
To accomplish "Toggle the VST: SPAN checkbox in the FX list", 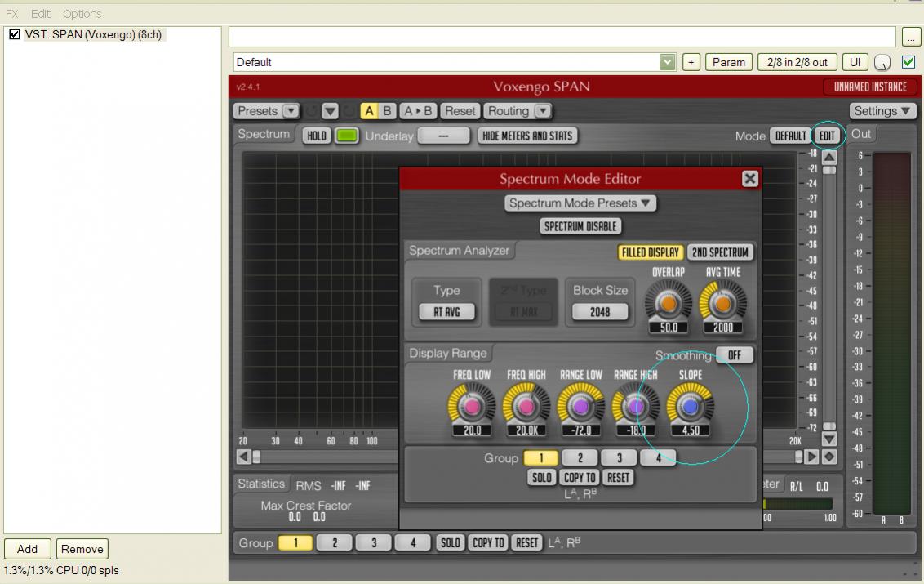I will click(x=15, y=35).
